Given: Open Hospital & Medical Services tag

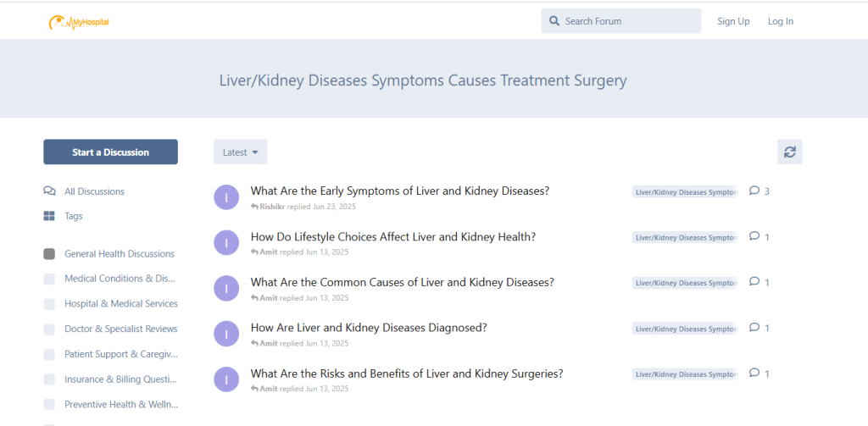Looking at the screenshot, I should point(120,304).
